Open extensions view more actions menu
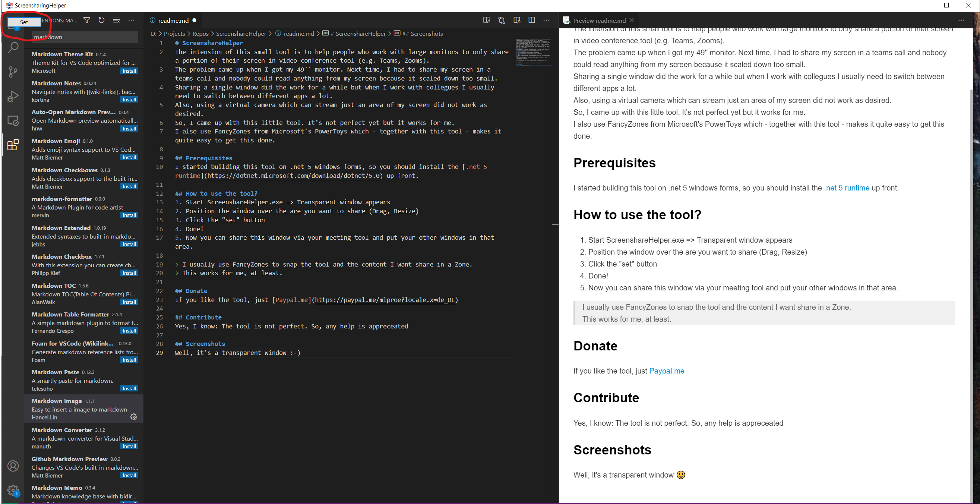 (x=131, y=20)
